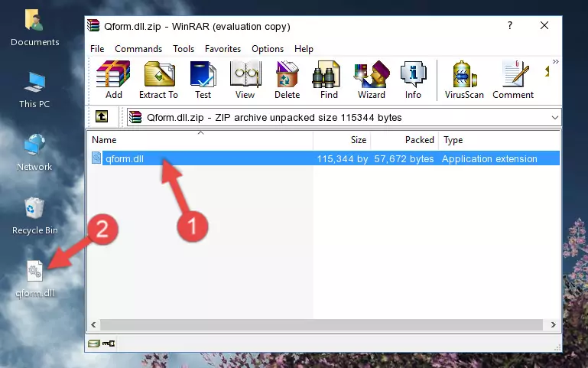Show archive Info
Image resolution: width=588 pixels, height=368 pixels.
tap(413, 80)
